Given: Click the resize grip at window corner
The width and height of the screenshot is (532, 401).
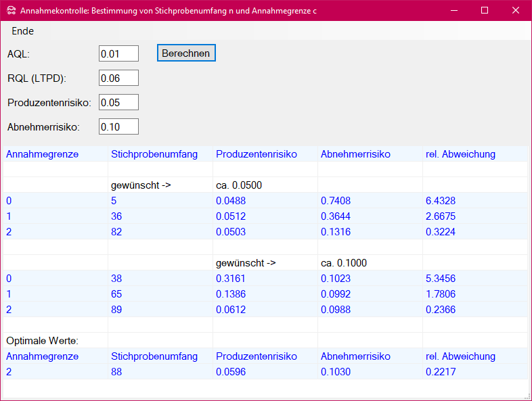Looking at the screenshot, I should click(527, 396).
